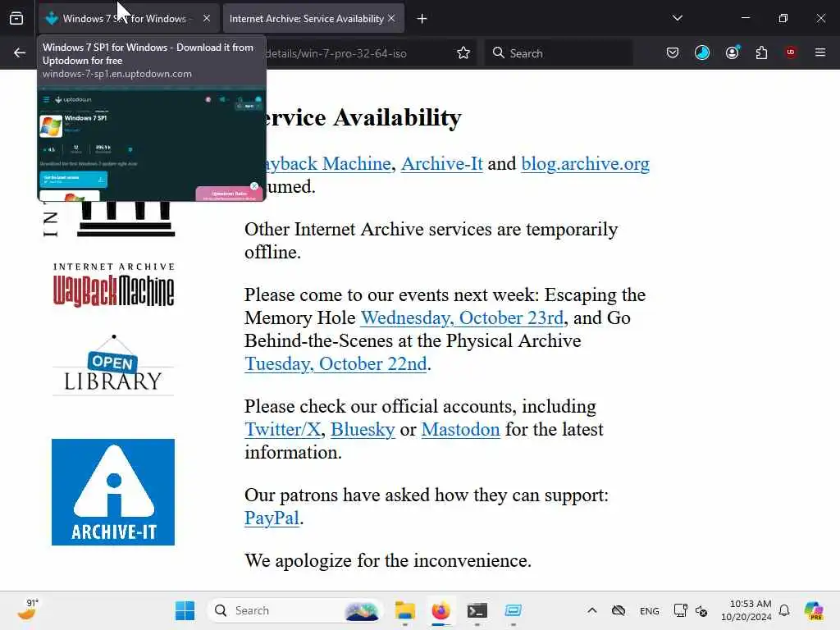Viewport: 840px width, 630px height.
Task: Open Tuesday, October 22nd event link
Action: 336,363
